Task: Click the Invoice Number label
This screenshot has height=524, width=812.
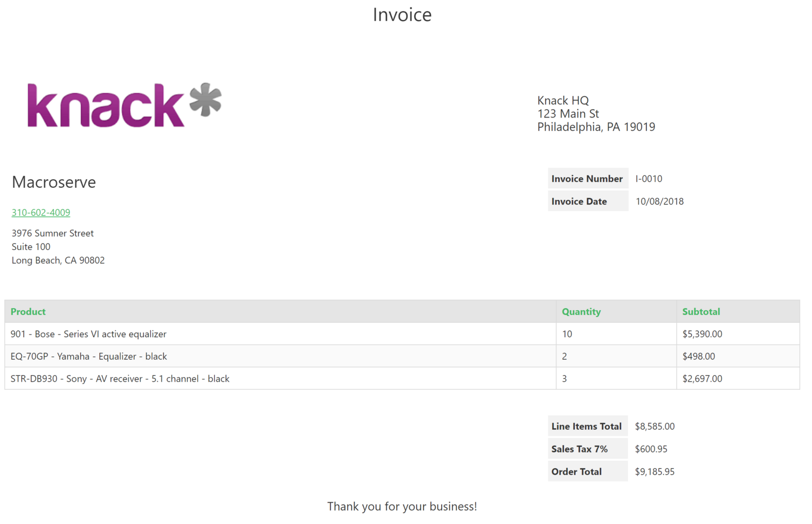Action: (x=587, y=179)
